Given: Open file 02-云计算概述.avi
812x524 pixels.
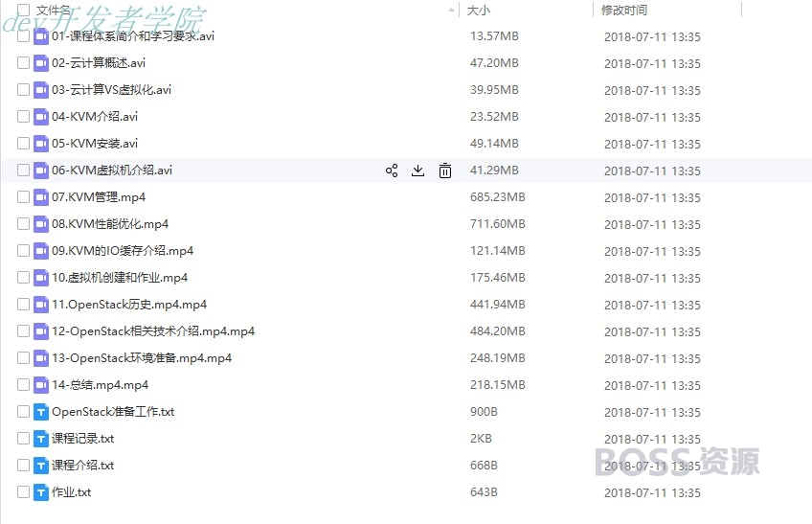Looking at the screenshot, I should 99,63.
